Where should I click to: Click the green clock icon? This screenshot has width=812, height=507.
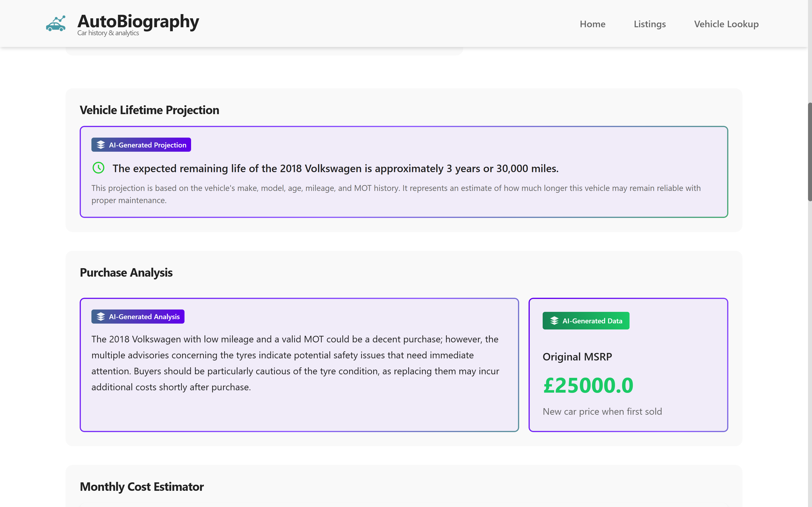tap(98, 168)
